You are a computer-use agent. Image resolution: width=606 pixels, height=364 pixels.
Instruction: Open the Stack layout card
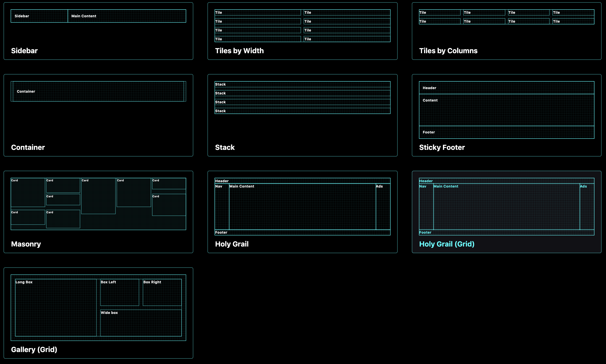coord(302,115)
